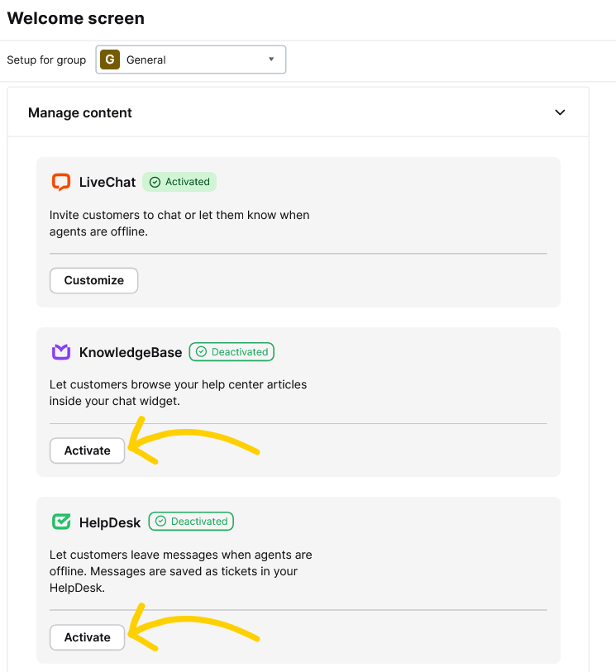Activate the KnowledgeBase integration
The image size is (616, 672).
(87, 450)
